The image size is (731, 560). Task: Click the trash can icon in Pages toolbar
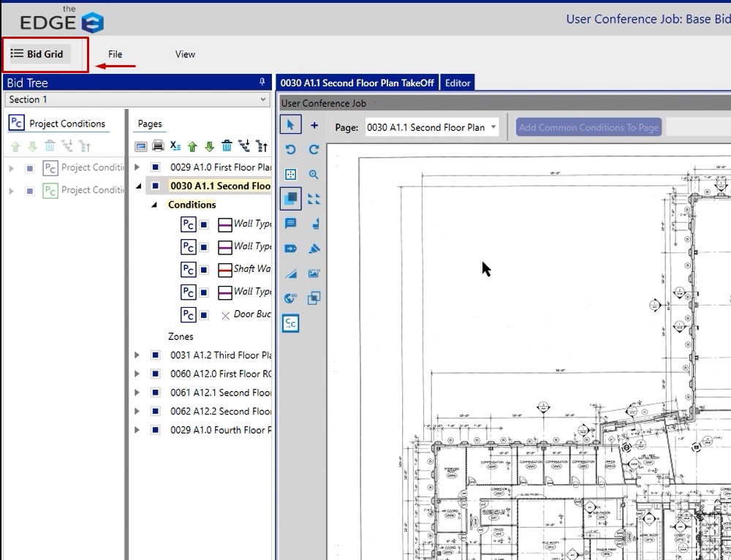click(227, 146)
